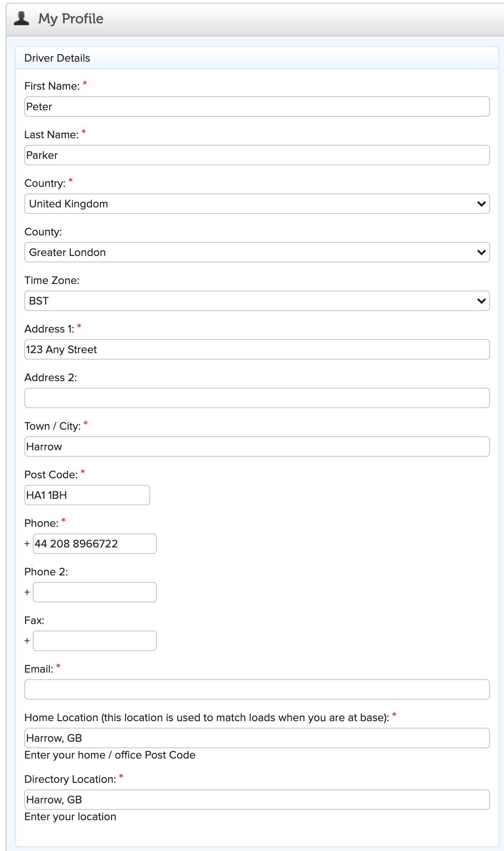Expand the County dropdown with Greater London

tap(257, 252)
